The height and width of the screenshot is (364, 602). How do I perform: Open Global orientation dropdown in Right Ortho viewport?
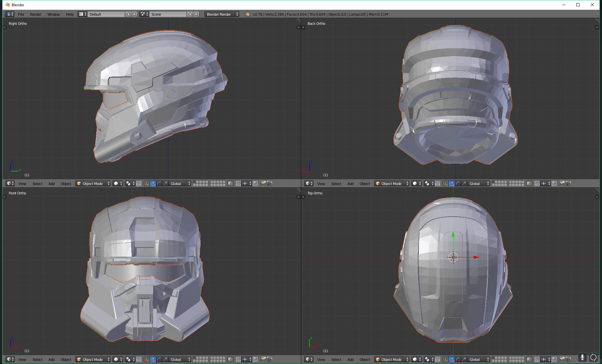click(x=180, y=183)
